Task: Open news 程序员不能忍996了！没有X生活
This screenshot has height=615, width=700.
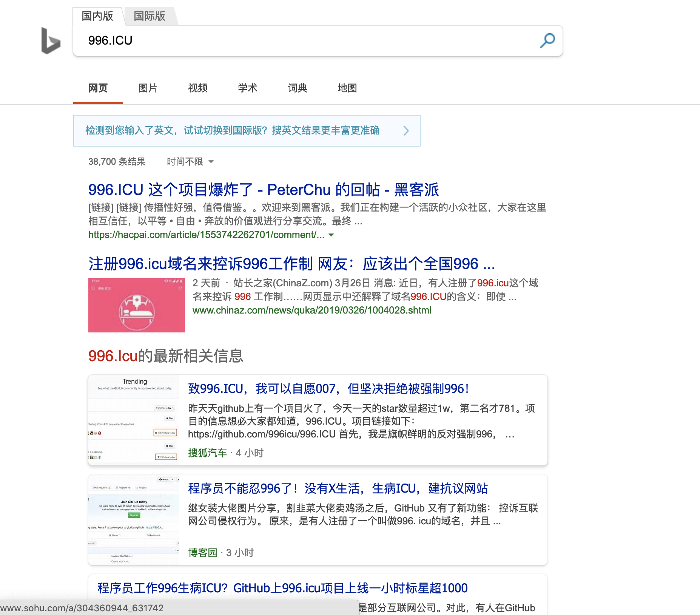Action: (338, 488)
